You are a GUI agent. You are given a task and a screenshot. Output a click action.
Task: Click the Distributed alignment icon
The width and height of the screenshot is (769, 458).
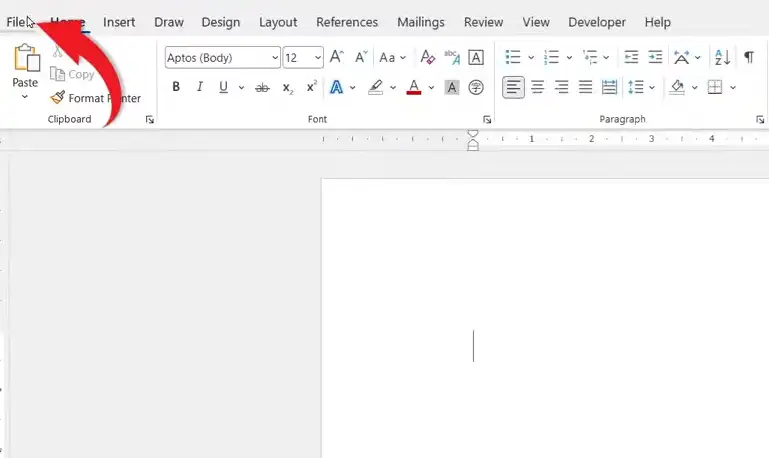pyautogui.click(x=609, y=87)
